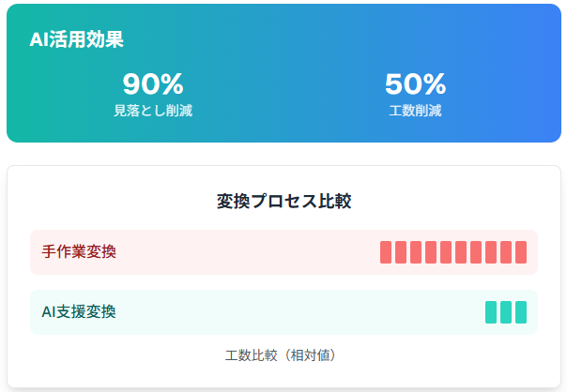Screen dimensions: 567x392
Task: Click the gradient AI活用効果 banner card
Action: 283,73
